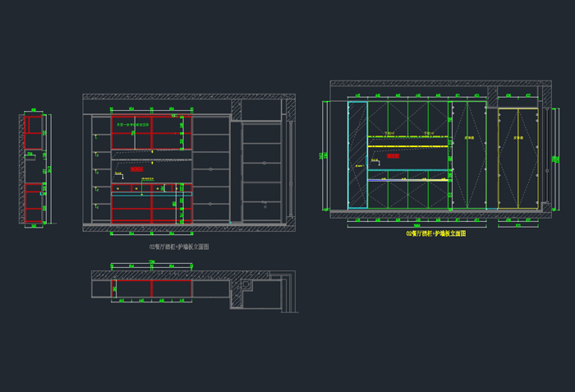Select the red label in right elevation niche
Viewport: 575px width, 392px height.
[x=393, y=155]
